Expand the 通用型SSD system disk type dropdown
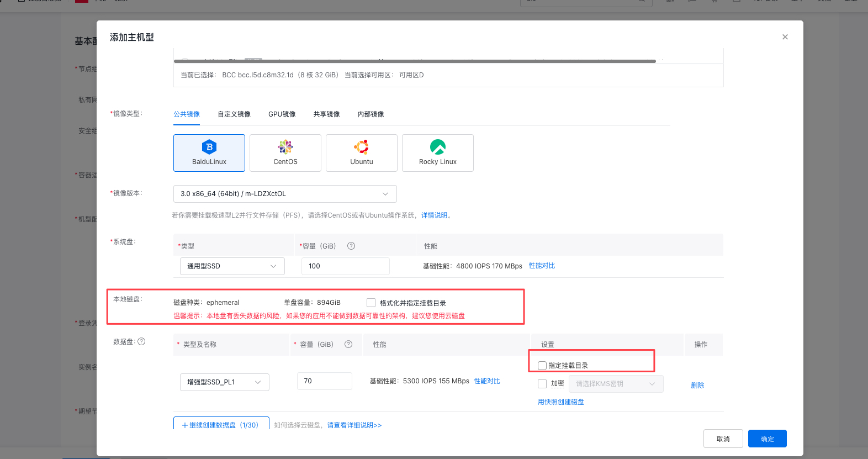 click(232, 266)
